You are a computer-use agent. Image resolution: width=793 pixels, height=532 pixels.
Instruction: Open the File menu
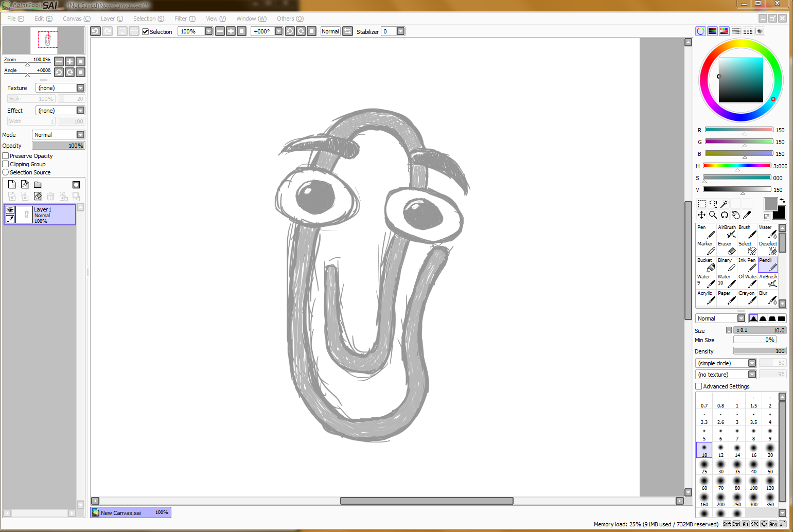pos(15,19)
